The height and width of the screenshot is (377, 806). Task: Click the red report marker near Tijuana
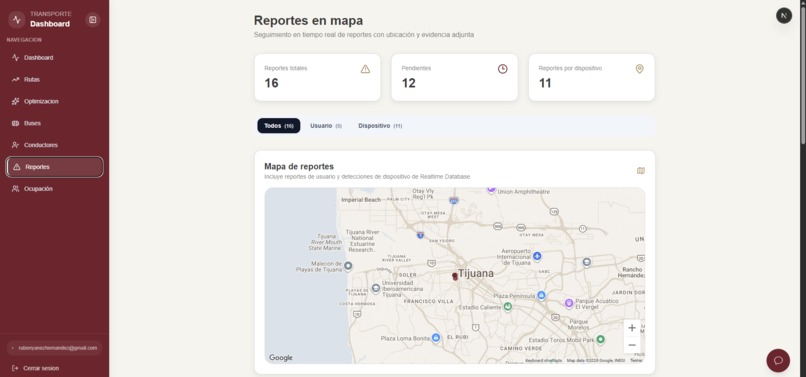tap(455, 277)
